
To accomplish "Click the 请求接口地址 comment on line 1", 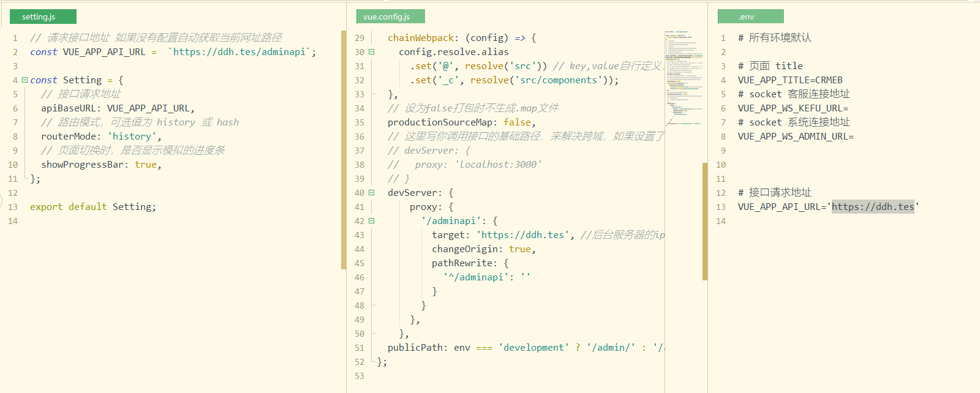I will coord(156,38).
